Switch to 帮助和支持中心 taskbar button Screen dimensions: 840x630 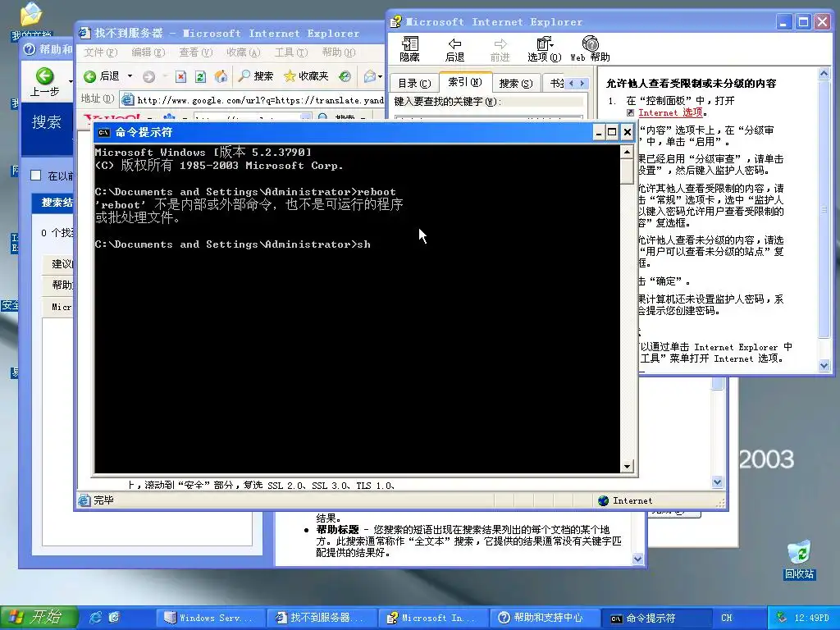tap(545, 618)
